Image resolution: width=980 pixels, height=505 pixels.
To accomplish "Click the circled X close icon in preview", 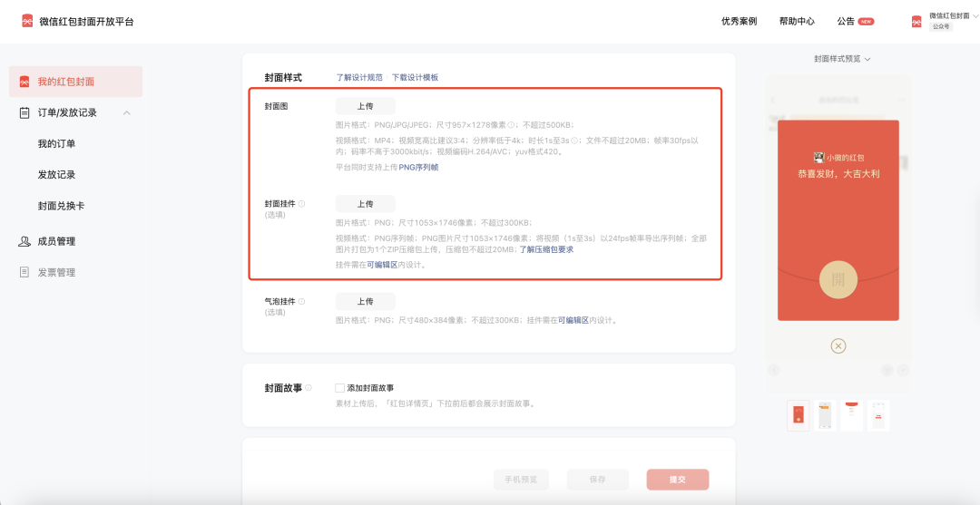I will [x=838, y=345].
